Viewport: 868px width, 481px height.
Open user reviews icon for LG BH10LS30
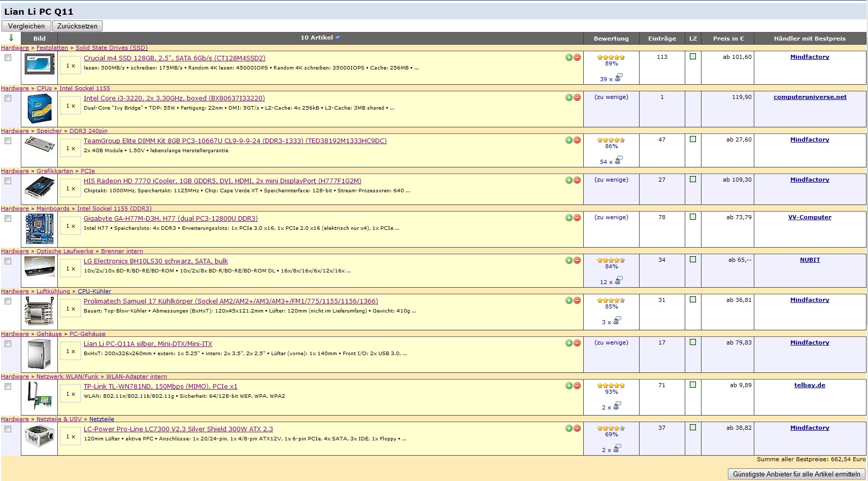pos(618,281)
